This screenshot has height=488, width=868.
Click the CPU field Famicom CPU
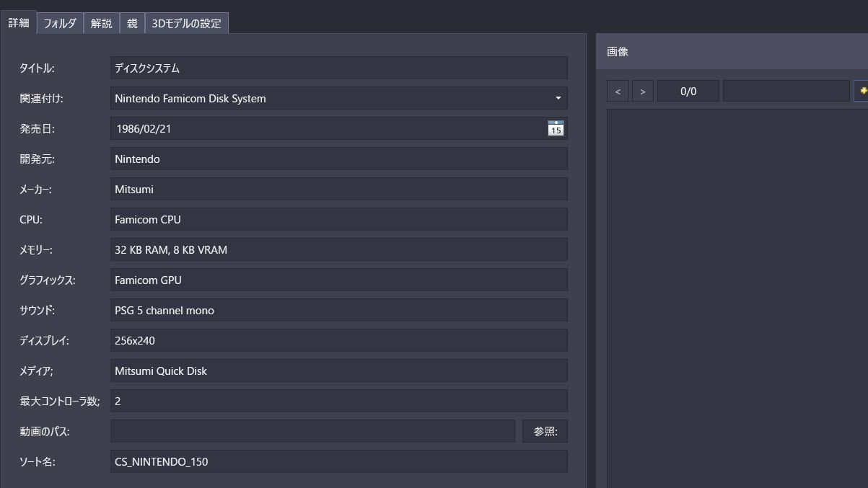[339, 219]
